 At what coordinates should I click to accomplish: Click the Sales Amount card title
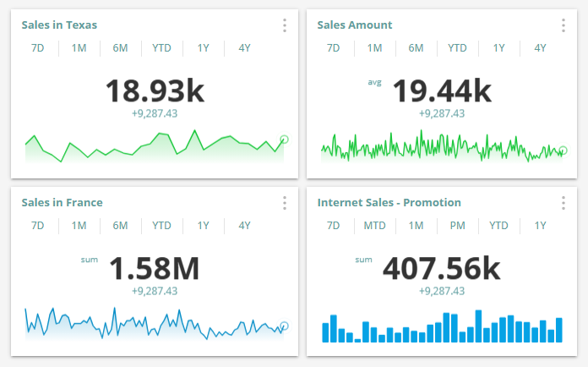tap(354, 25)
